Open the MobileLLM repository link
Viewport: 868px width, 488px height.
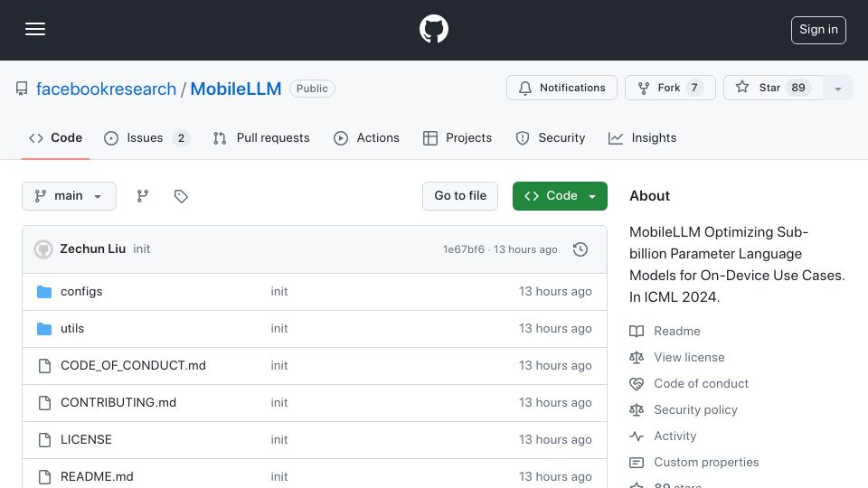click(236, 89)
